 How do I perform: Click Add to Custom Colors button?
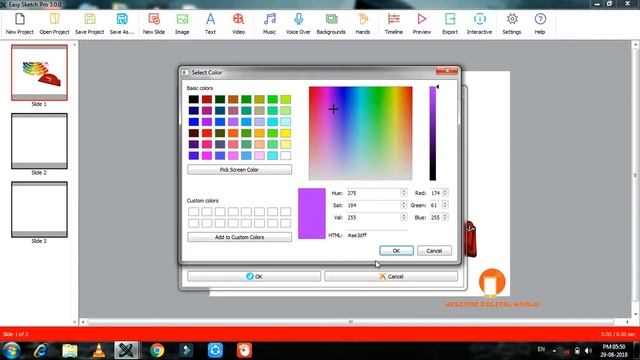click(x=239, y=237)
